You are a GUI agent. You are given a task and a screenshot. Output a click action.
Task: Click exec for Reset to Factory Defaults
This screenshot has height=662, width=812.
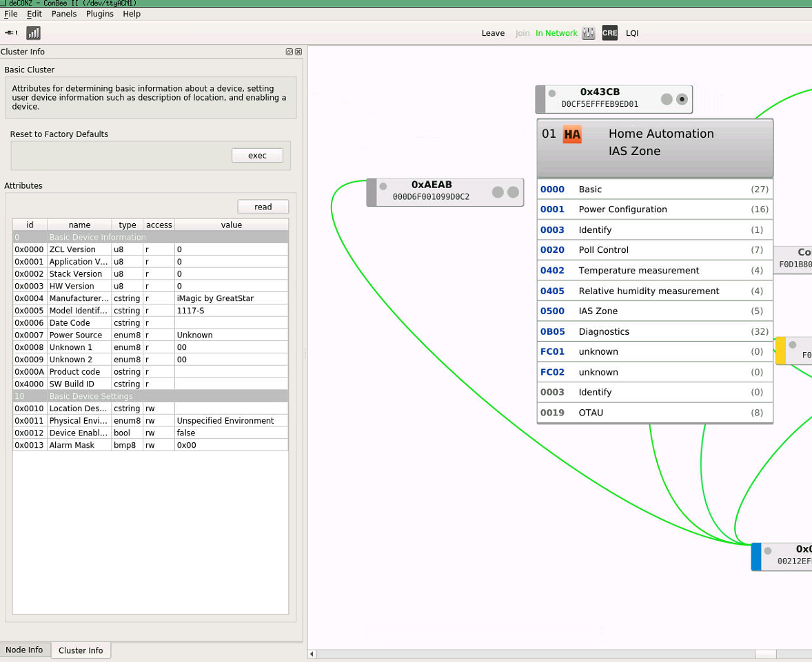(x=257, y=155)
